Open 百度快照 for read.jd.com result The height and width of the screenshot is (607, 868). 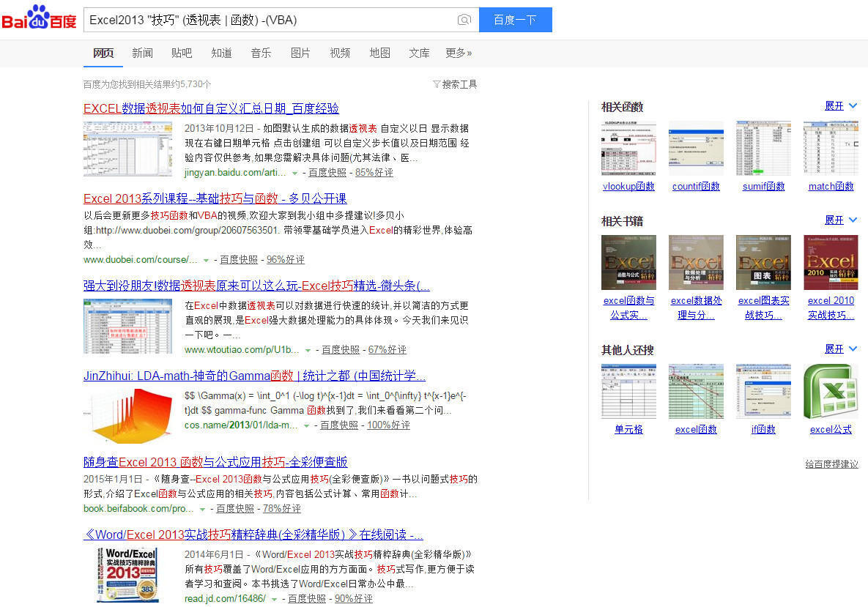pos(307,599)
